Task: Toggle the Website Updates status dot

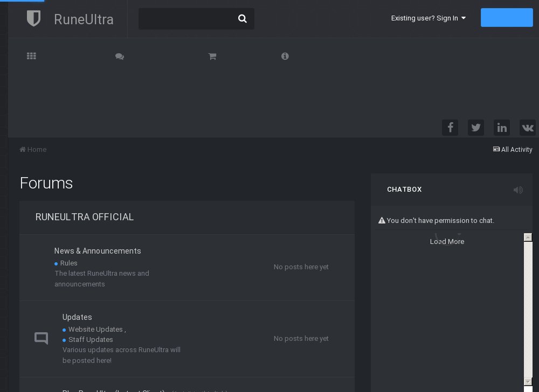Action: pos(64,330)
